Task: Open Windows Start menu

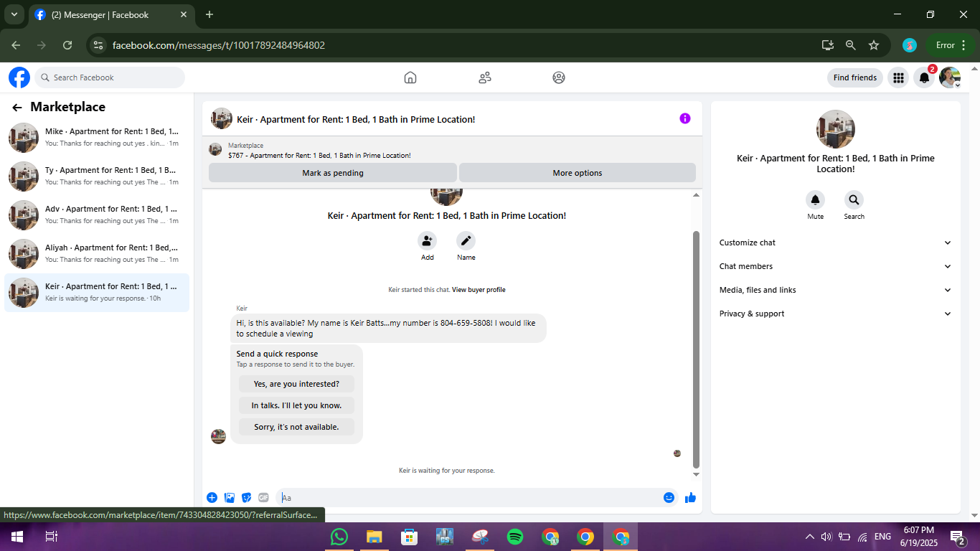Action: (17, 537)
